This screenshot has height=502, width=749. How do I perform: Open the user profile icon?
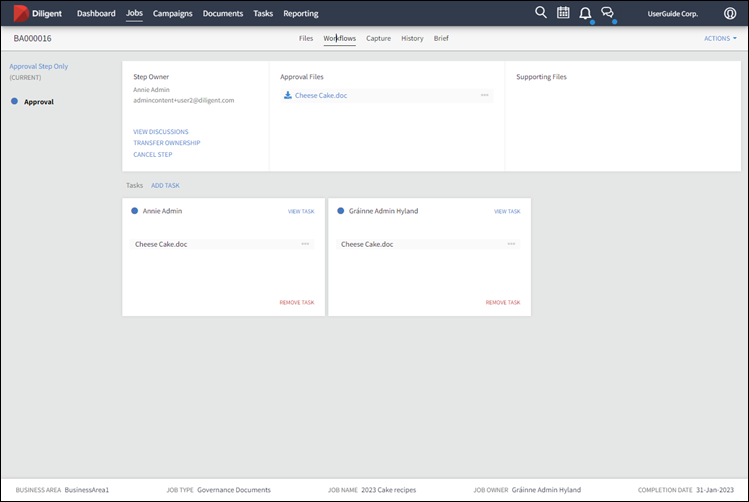[730, 14]
